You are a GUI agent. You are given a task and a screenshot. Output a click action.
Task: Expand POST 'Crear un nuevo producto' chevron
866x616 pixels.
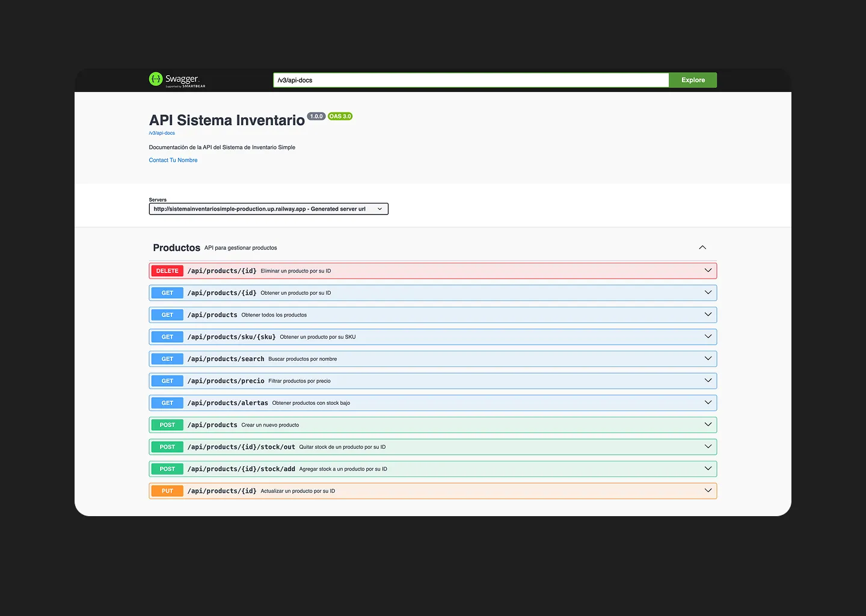point(708,425)
